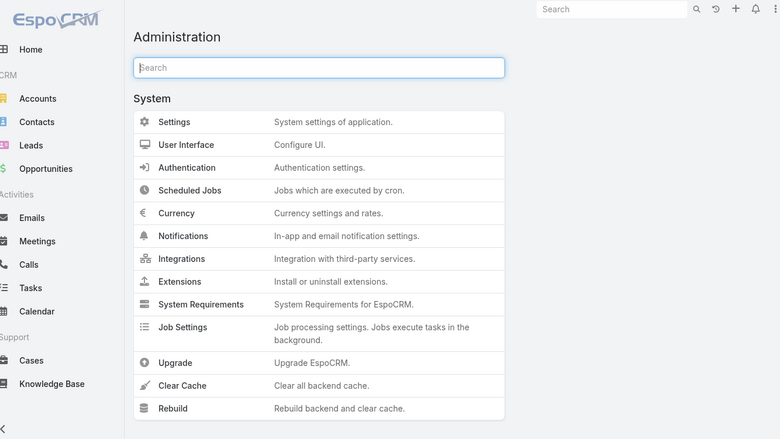The width and height of the screenshot is (780, 439).
Task: Select Rebuild
Action: pos(173,409)
